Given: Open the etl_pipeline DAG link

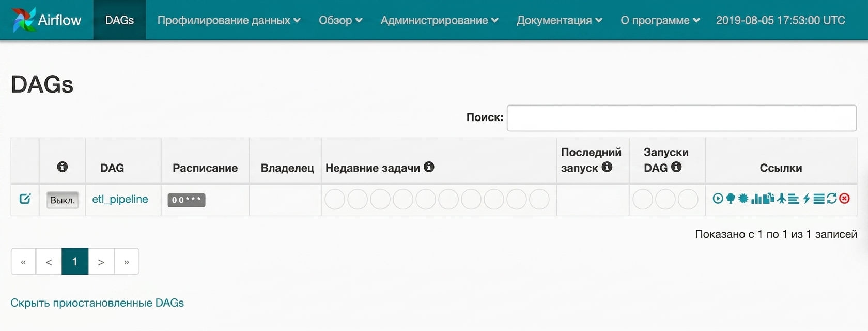Looking at the screenshot, I should 120,199.
